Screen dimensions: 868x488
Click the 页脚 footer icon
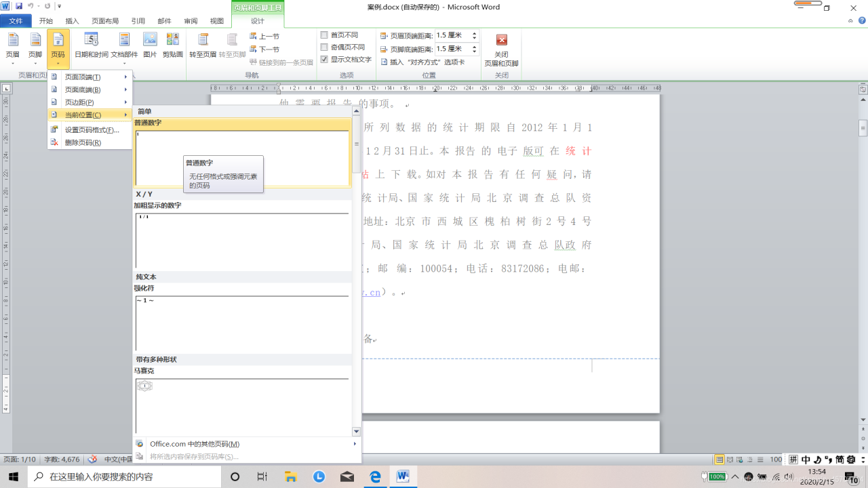tap(35, 46)
